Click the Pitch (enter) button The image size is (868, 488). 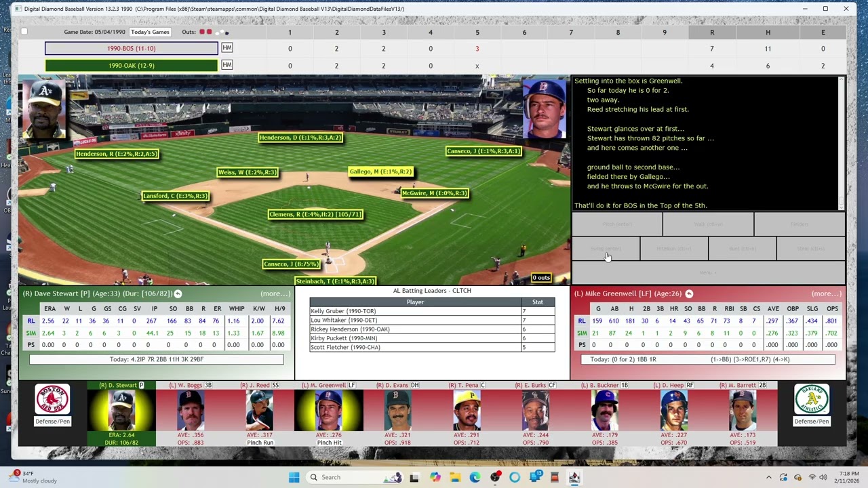pos(617,224)
